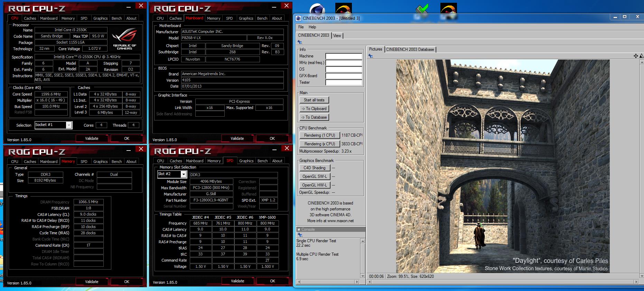The image size is (644, 291).
Task: Click the MHz (real freq.) input field
Action: (x=344, y=63)
